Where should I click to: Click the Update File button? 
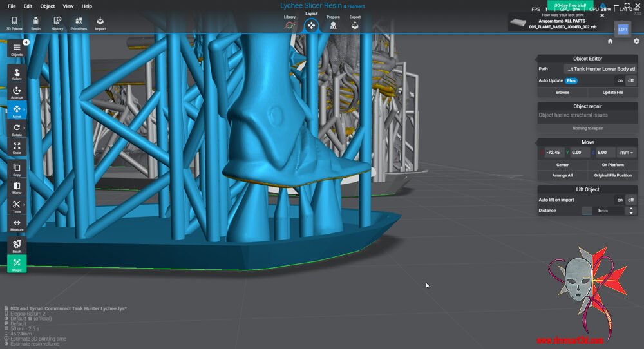tap(612, 92)
